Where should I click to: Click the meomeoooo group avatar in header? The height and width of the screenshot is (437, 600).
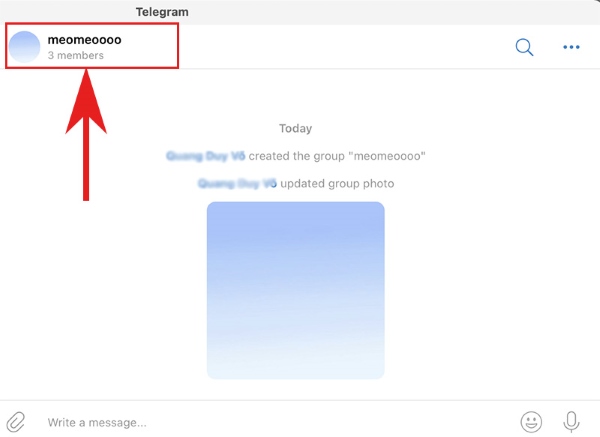24,47
